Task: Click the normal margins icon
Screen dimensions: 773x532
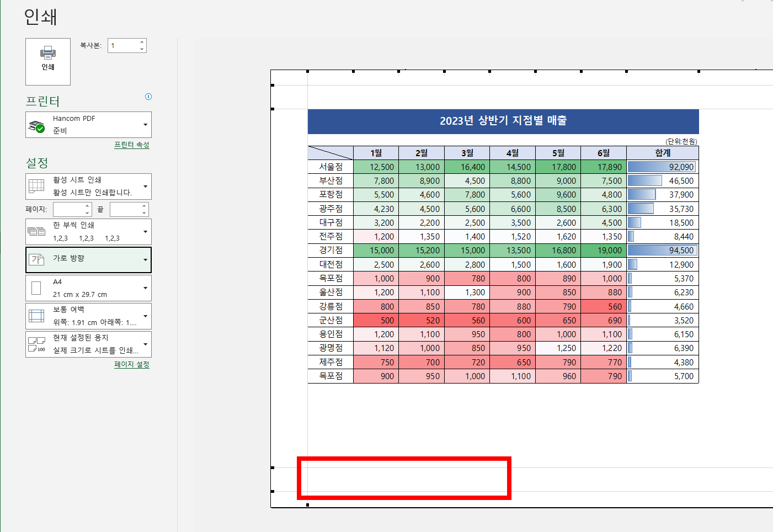Action: (36, 316)
